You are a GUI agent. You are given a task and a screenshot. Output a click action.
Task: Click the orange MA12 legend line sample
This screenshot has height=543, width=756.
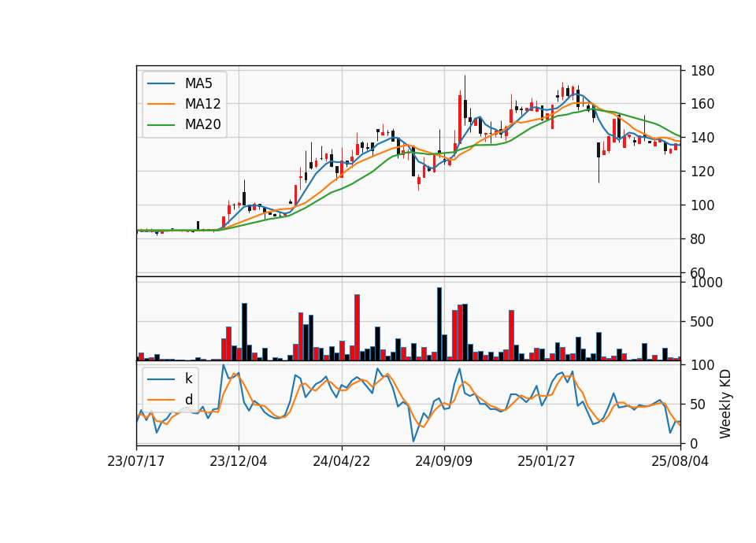tap(161, 104)
